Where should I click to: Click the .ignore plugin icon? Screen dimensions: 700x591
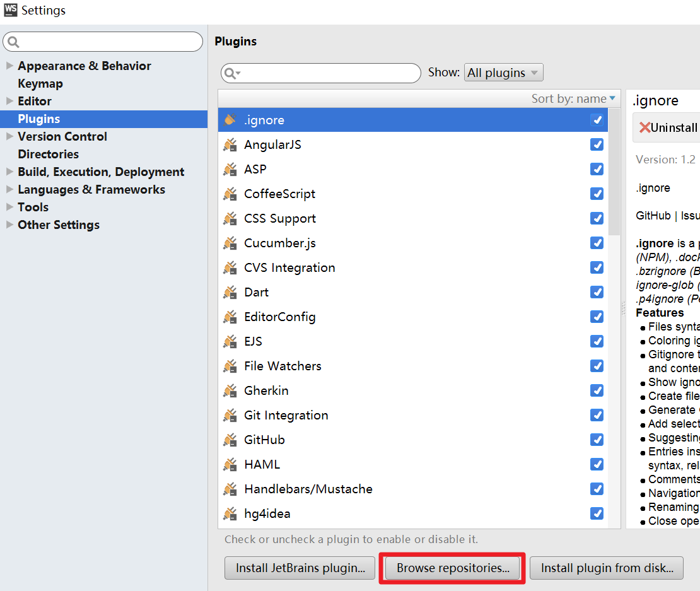point(230,120)
